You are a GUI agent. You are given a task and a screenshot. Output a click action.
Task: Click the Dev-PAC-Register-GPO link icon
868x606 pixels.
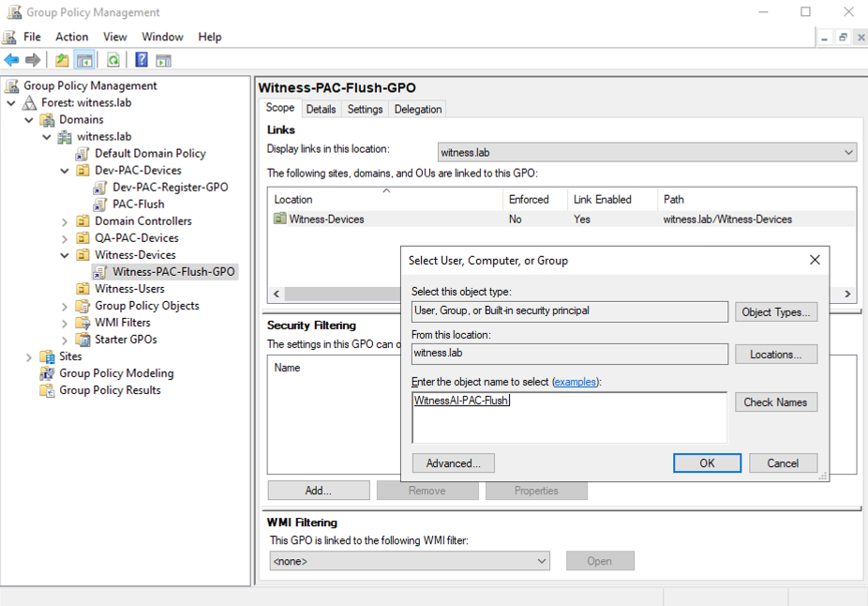pyautogui.click(x=100, y=188)
